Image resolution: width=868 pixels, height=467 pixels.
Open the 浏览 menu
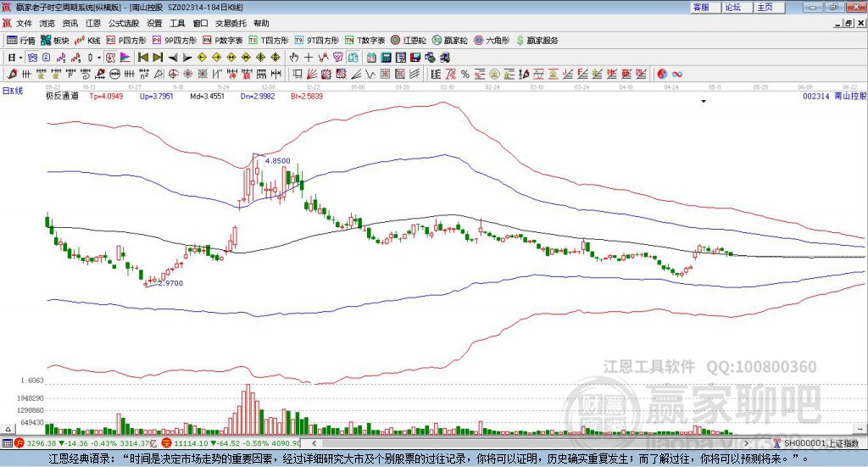pos(47,23)
